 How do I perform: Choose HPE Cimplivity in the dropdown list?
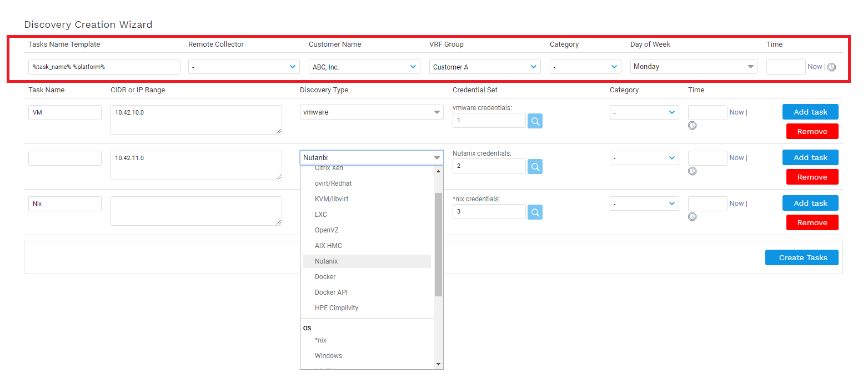coord(337,308)
